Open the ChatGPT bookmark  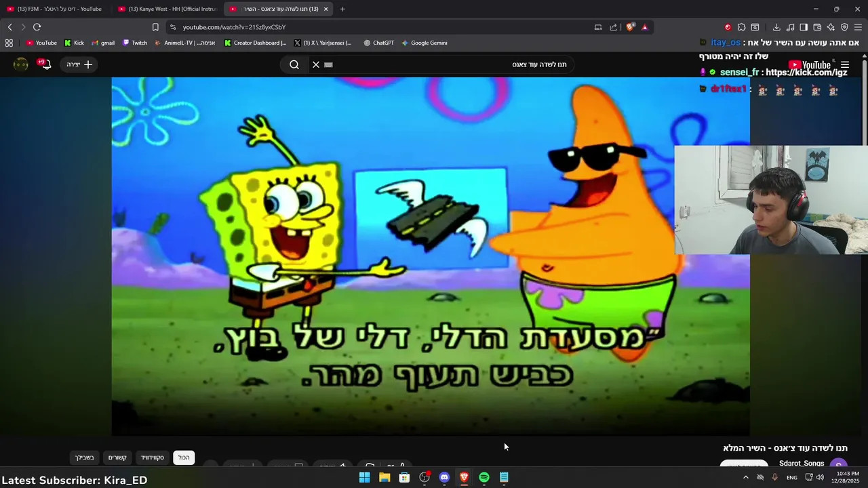pos(378,43)
